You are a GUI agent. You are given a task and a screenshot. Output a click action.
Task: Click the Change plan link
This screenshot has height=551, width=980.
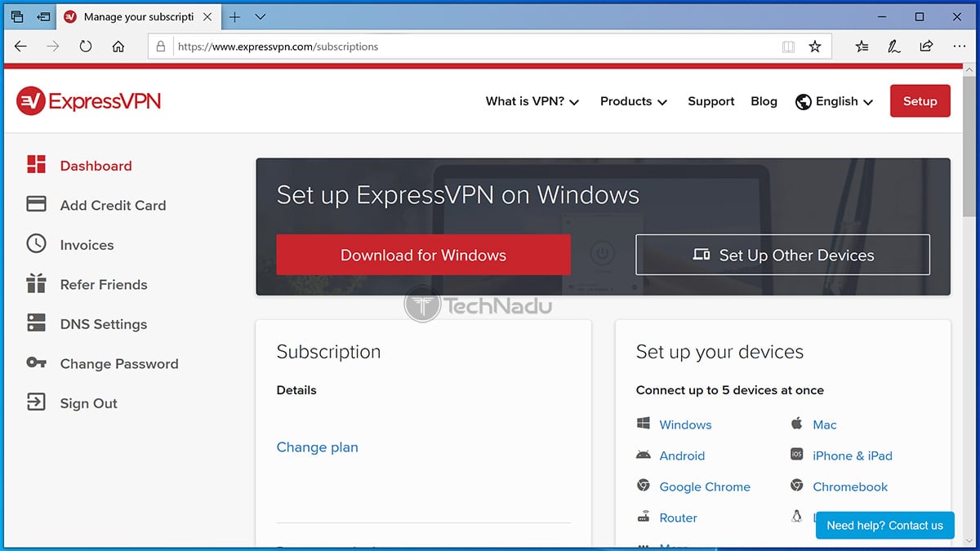click(318, 447)
